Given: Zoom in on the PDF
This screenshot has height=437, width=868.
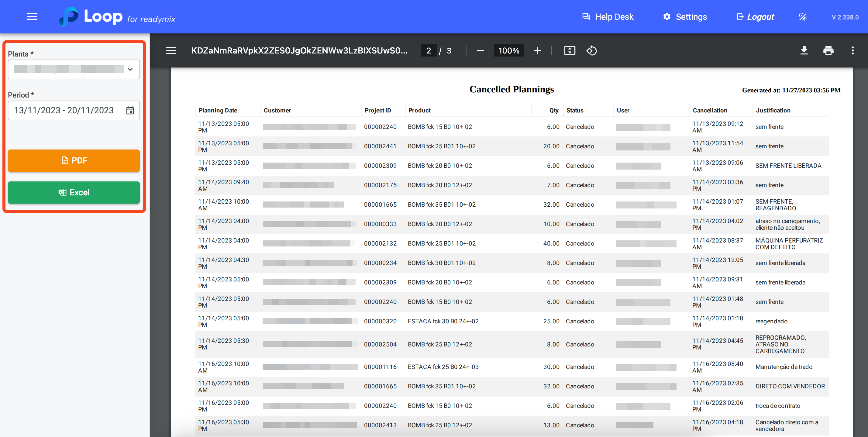Looking at the screenshot, I should (537, 50).
